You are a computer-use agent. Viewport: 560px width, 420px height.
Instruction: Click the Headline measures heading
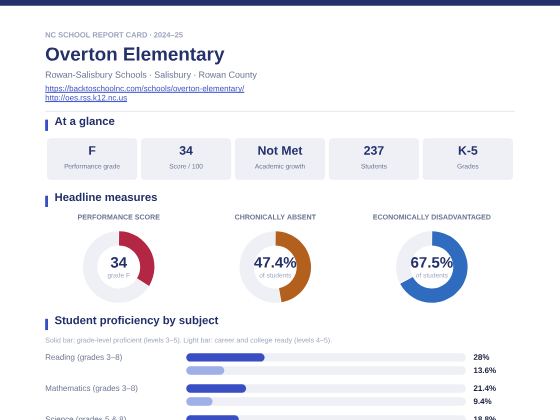point(106,197)
